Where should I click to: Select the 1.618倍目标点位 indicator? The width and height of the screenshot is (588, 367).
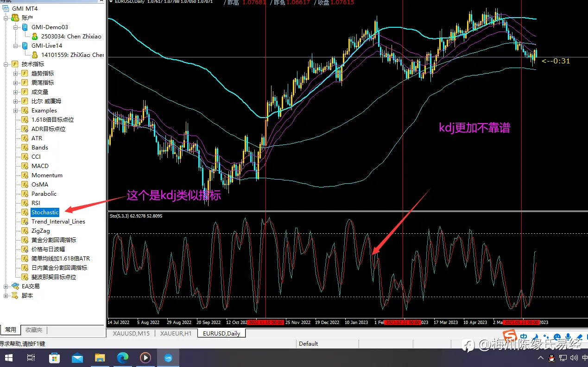pos(52,119)
